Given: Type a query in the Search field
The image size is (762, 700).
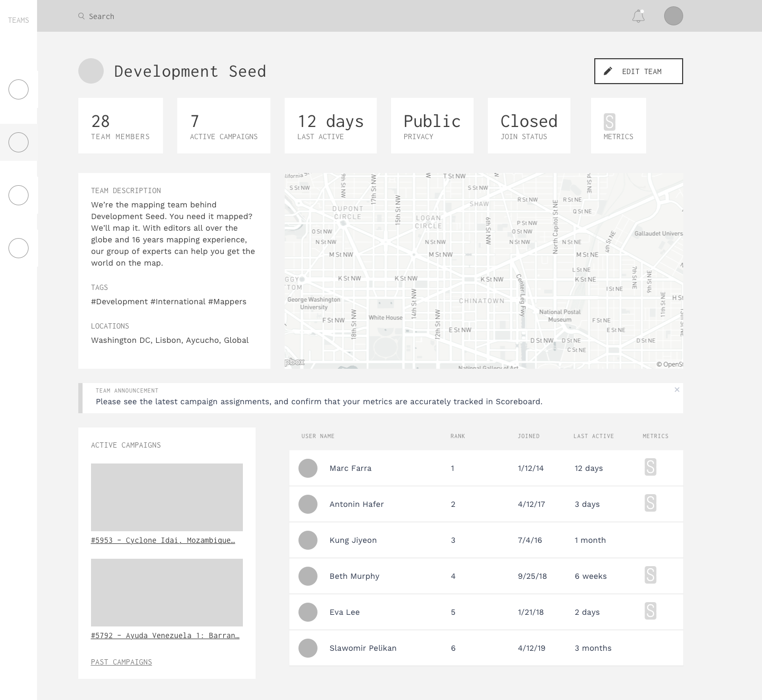Looking at the screenshot, I should pos(132,16).
